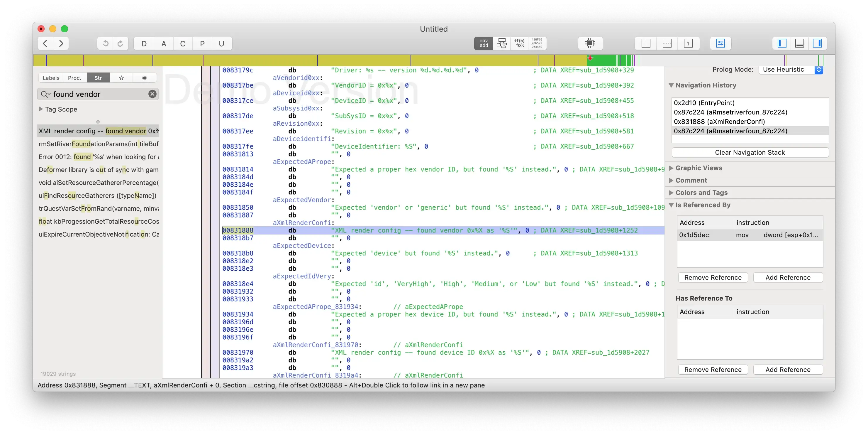Viewport: 868px width, 435px height.
Task: Click Remove Reference under Has Reference To
Action: (x=713, y=370)
